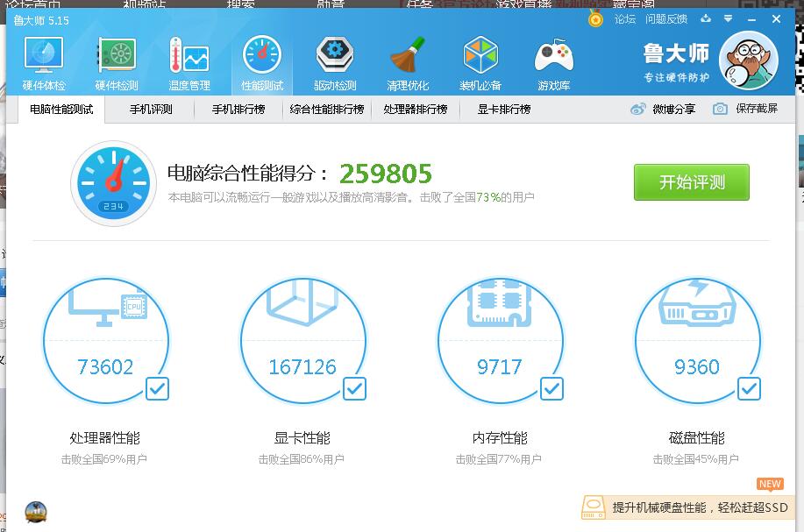Open the 论坛 forum link

tap(625, 19)
